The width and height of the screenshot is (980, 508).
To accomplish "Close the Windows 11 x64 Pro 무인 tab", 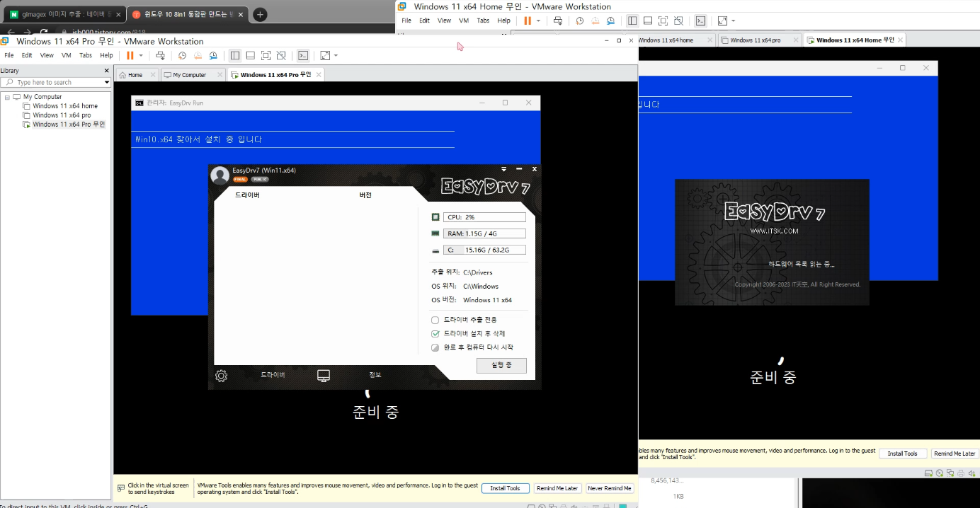I will pyautogui.click(x=319, y=75).
